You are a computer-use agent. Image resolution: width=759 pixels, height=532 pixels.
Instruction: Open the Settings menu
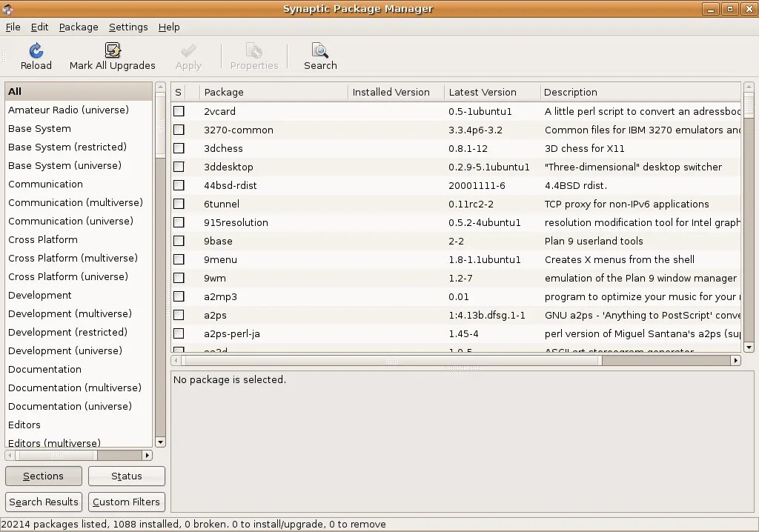pyautogui.click(x=128, y=27)
